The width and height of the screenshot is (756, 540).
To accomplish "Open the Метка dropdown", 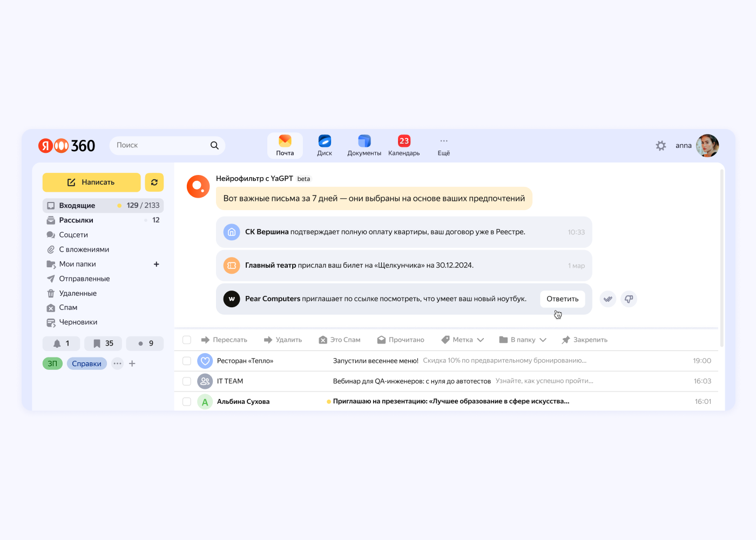I will coord(462,340).
